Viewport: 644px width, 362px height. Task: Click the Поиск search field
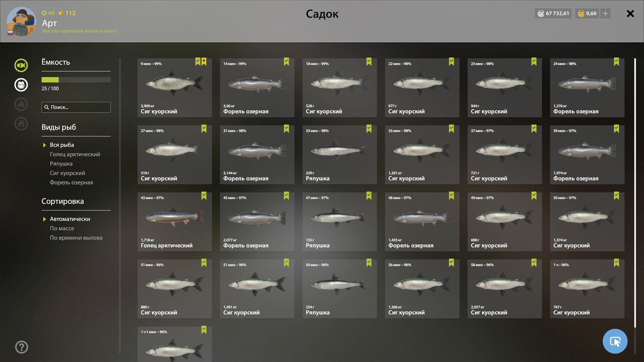(x=76, y=107)
